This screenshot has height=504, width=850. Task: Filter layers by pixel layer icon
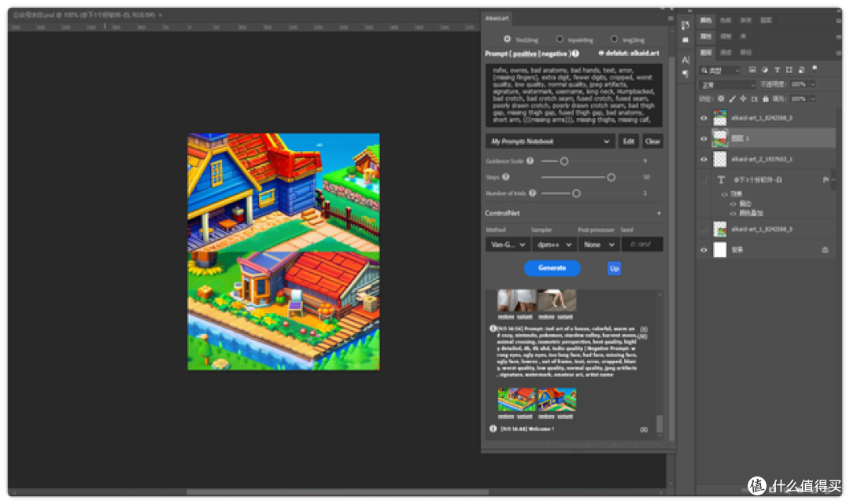[x=752, y=70]
